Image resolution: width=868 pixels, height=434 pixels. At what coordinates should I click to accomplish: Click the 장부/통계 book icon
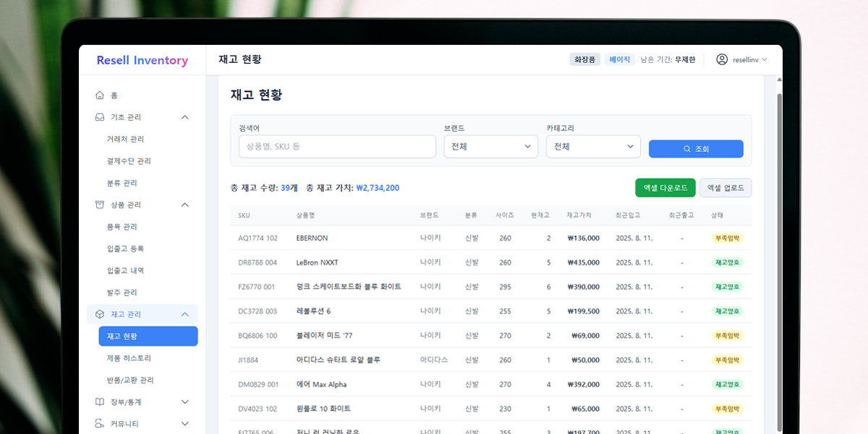100,401
